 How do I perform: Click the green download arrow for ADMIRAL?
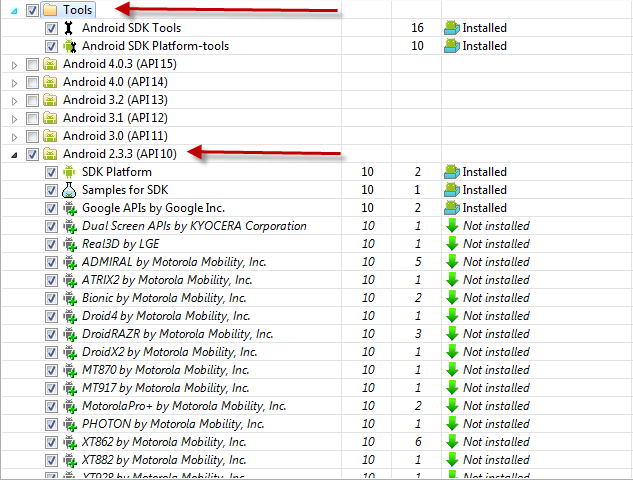pyautogui.click(x=452, y=262)
